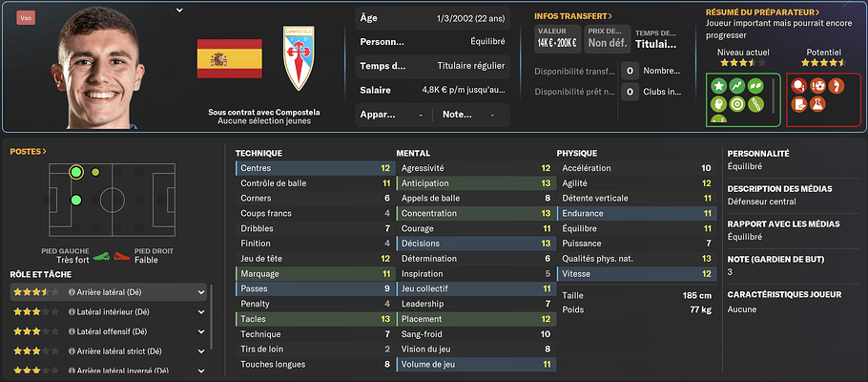
Task: Open the dropdown chevron above player photo
Action: (x=178, y=10)
